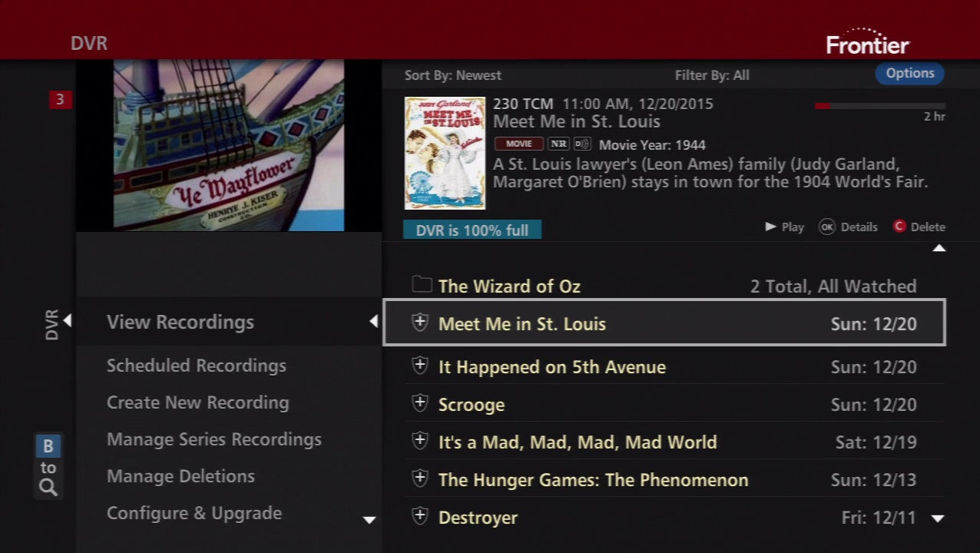
Task: Click the search magnifier icon
Action: [x=48, y=488]
